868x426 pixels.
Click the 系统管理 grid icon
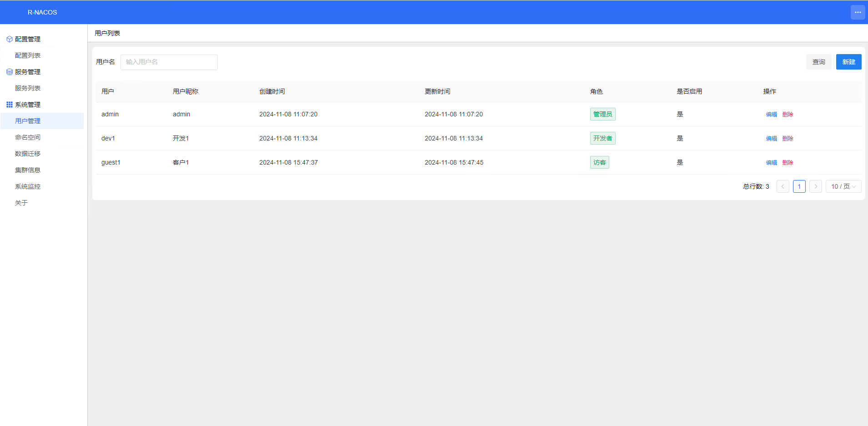coord(9,105)
